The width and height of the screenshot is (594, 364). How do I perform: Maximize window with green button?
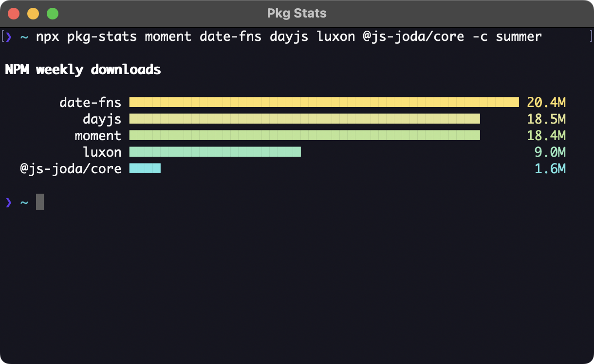(53, 14)
